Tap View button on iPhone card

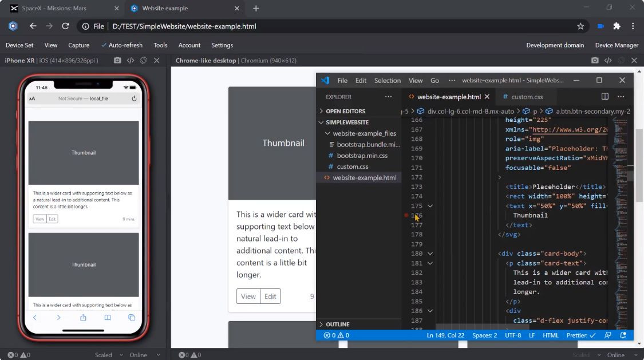point(40,219)
